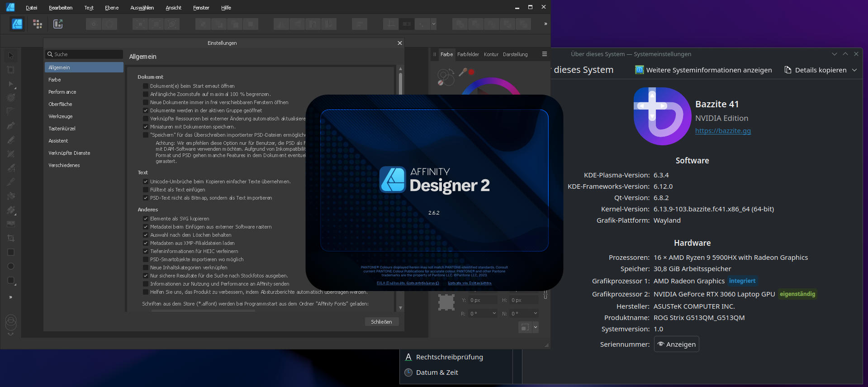
Task: Click the fill/stroke color selector circles in tools panel
Action: 10,323
